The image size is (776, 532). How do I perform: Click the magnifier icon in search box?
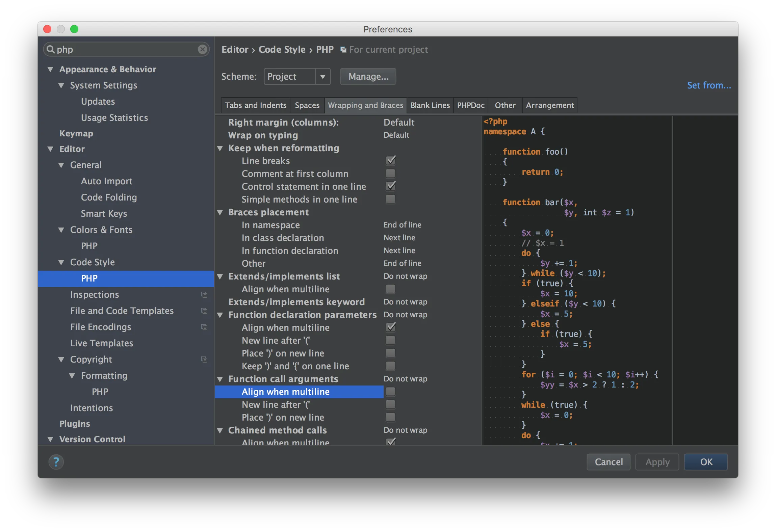pos(51,50)
